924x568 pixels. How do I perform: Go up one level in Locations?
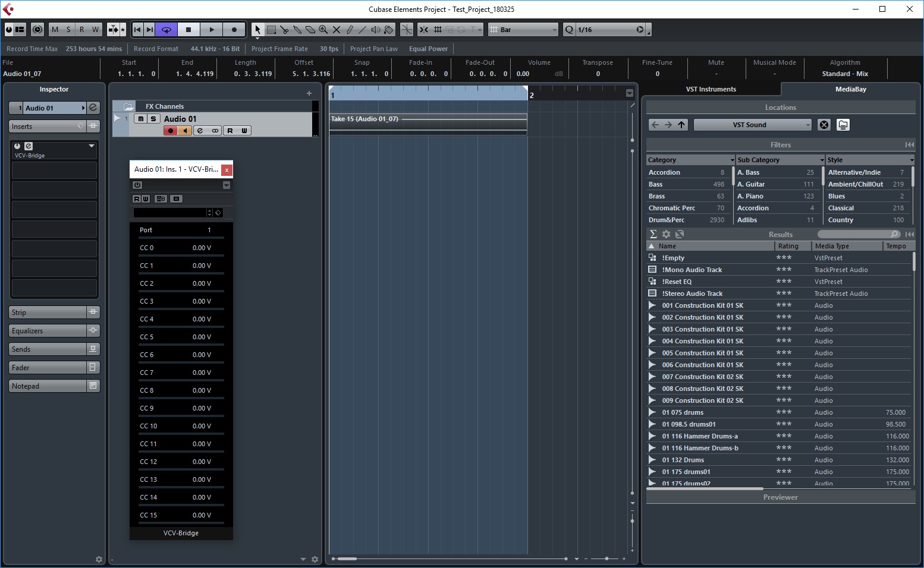[x=682, y=125]
